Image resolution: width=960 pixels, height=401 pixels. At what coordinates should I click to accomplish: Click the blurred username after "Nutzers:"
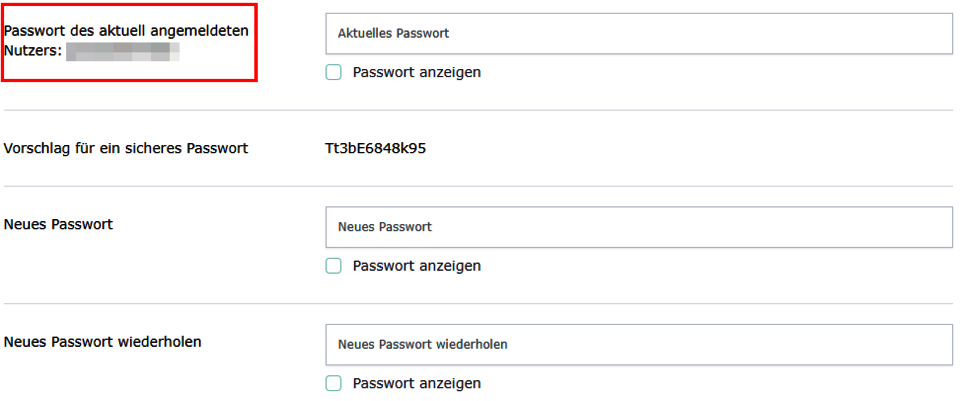pyautogui.click(x=123, y=51)
